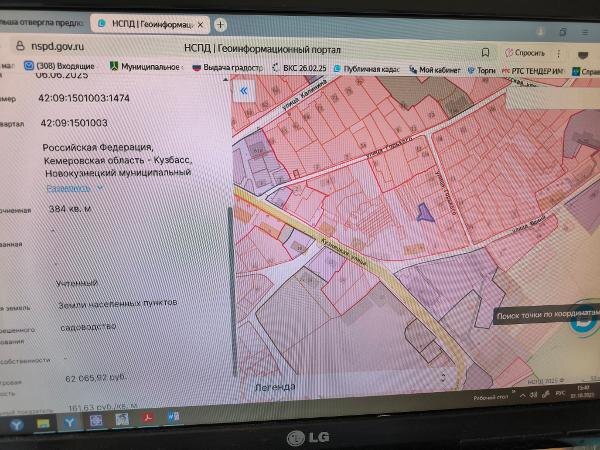Click the tray volume icon

tap(533, 395)
